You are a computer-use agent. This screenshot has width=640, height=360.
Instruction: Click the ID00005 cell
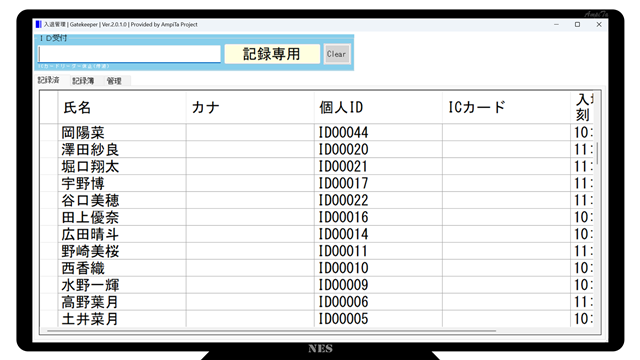378,319
